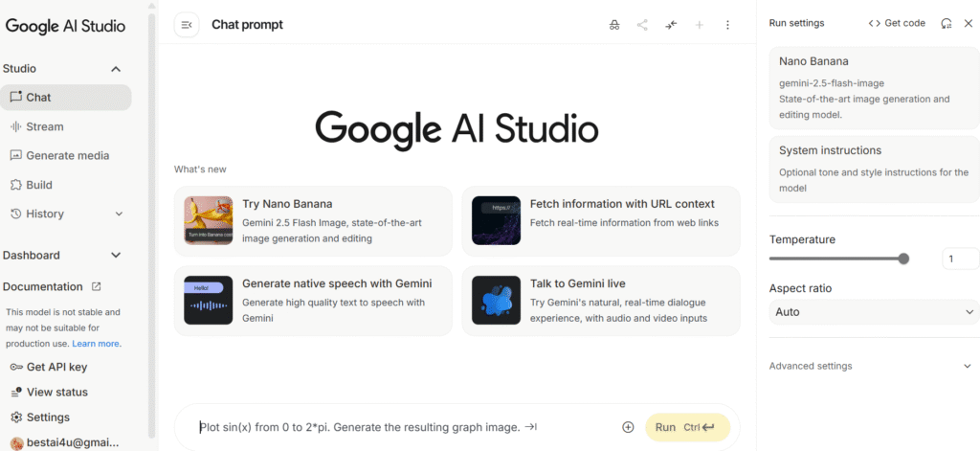The image size is (980, 451).
Task: Adjust the Temperature slider handle
Action: [x=903, y=259]
